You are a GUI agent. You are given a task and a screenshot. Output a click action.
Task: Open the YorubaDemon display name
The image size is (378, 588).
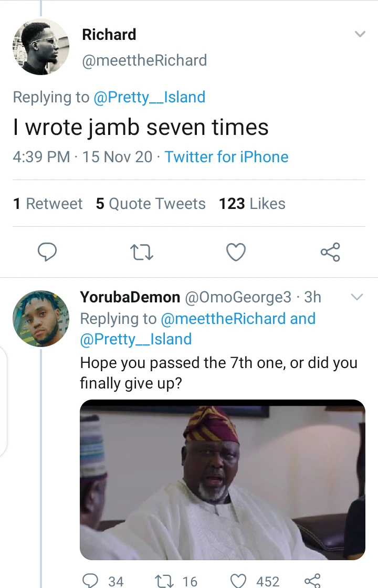coord(130,297)
